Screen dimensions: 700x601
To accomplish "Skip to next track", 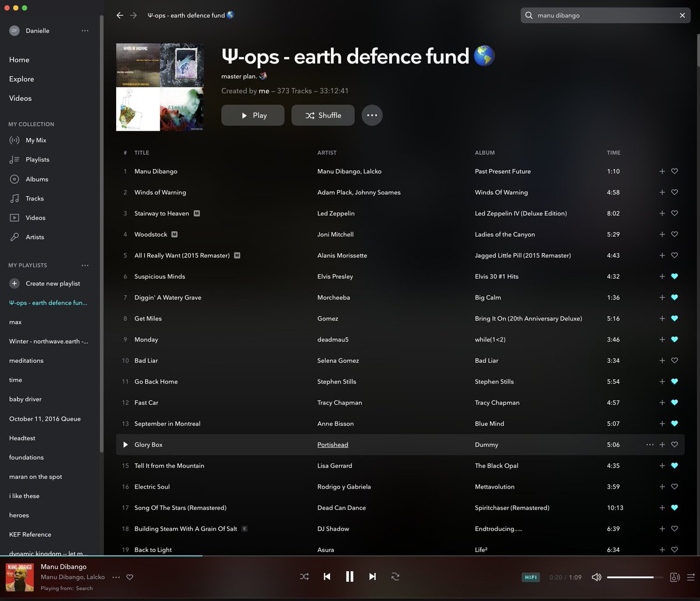I will 372,577.
